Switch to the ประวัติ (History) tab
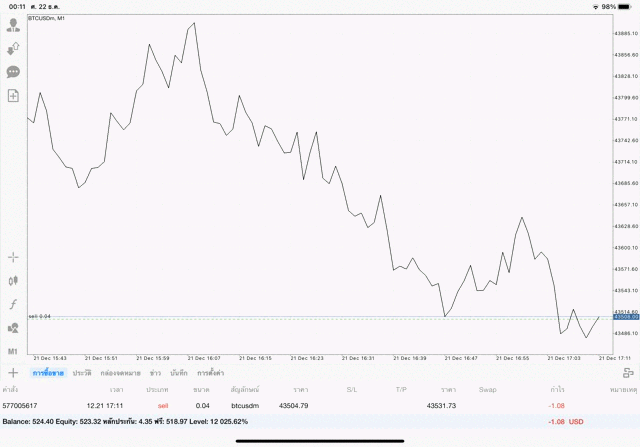 point(82,372)
